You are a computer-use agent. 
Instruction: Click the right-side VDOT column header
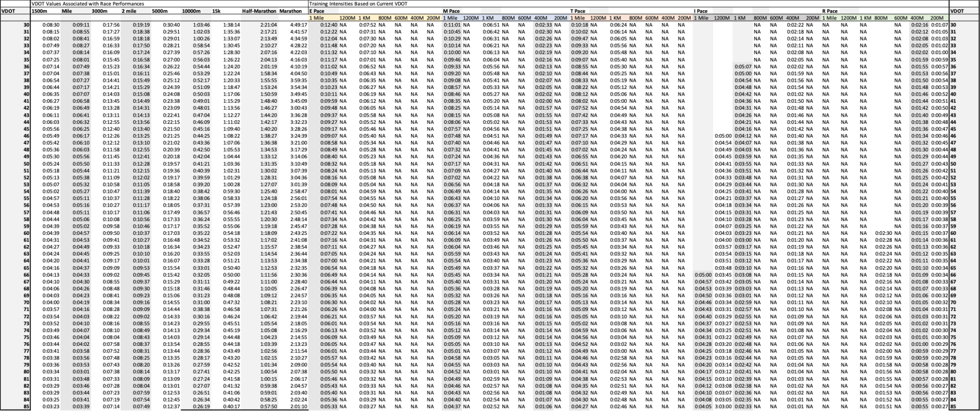click(958, 11)
